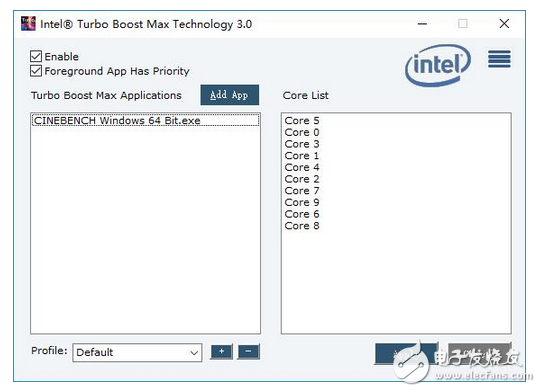Image resolution: width=541 pixels, height=392 pixels.
Task: Select Core 5 in Core List
Action: pyautogui.click(x=302, y=120)
